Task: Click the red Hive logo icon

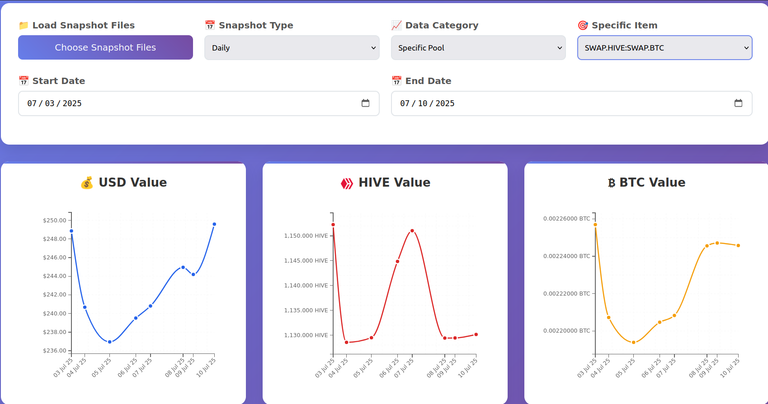Action: pos(347,183)
